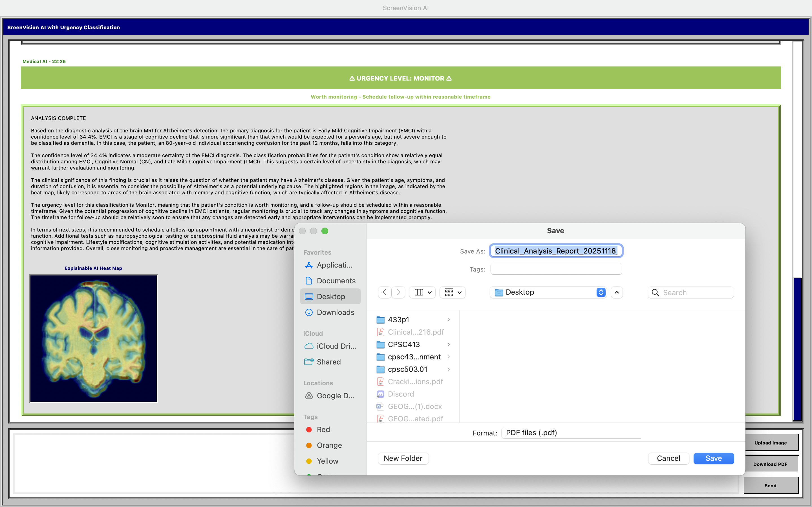
Task: Select Desktop in the Favorites sidebar
Action: pyautogui.click(x=330, y=296)
